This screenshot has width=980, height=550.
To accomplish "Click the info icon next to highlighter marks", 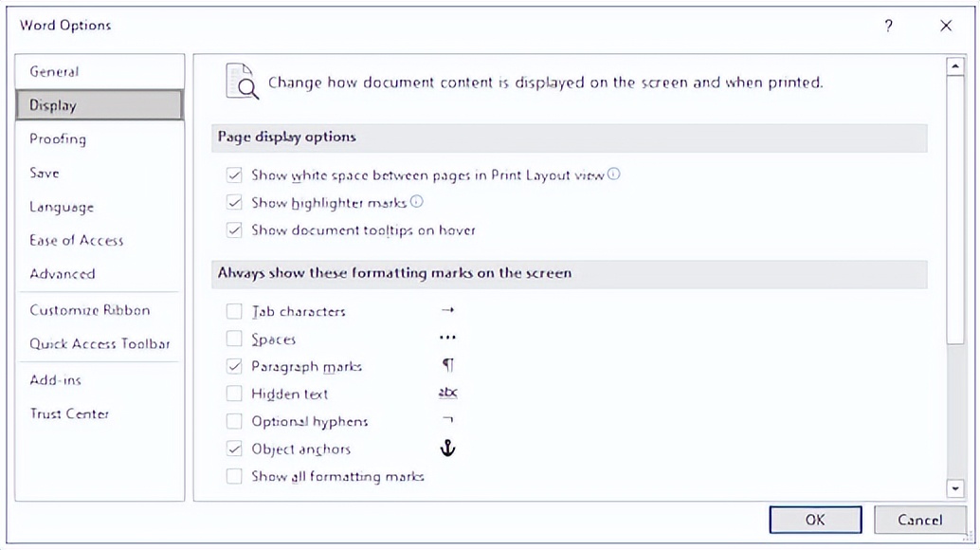I will [x=416, y=202].
